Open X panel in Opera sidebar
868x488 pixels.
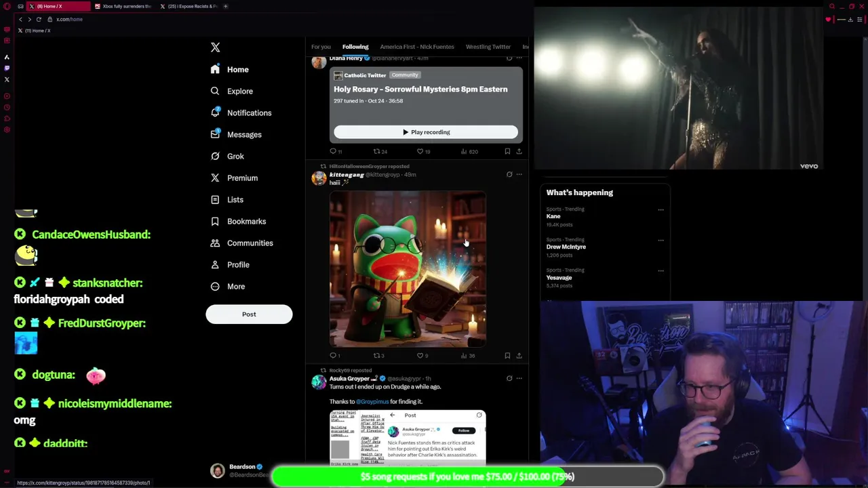7,79
